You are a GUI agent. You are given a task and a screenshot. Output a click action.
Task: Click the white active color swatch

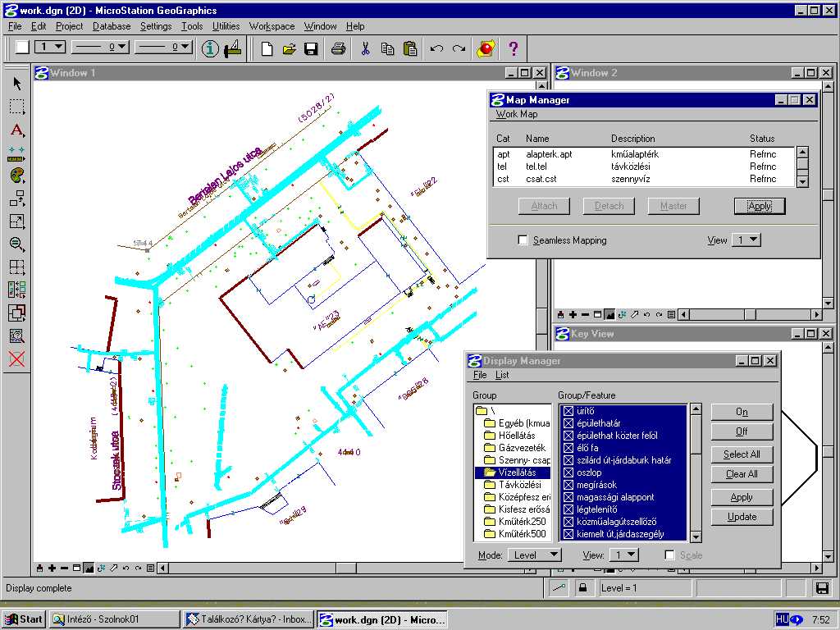click(22, 47)
